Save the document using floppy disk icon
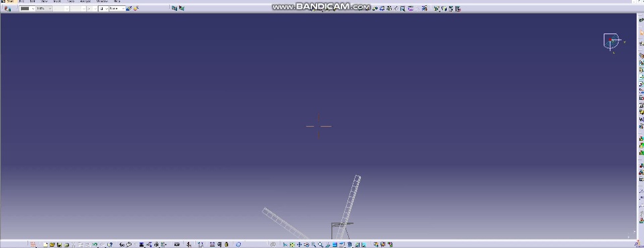 (x=59, y=245)
